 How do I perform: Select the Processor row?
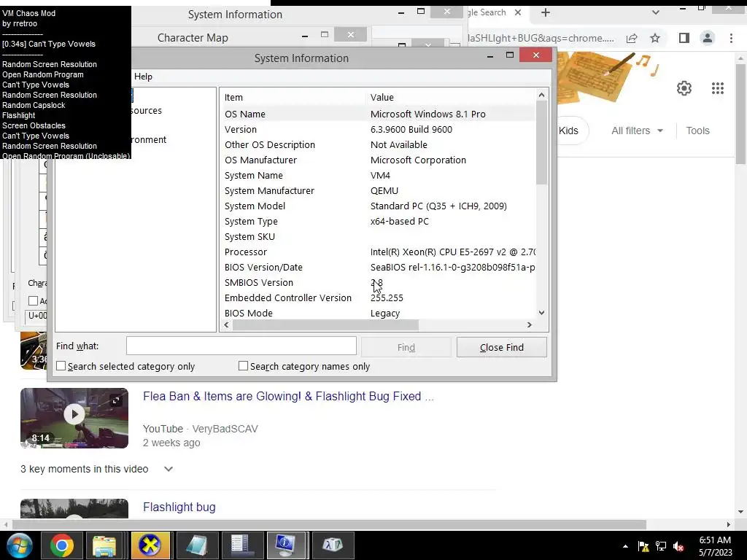379,252
